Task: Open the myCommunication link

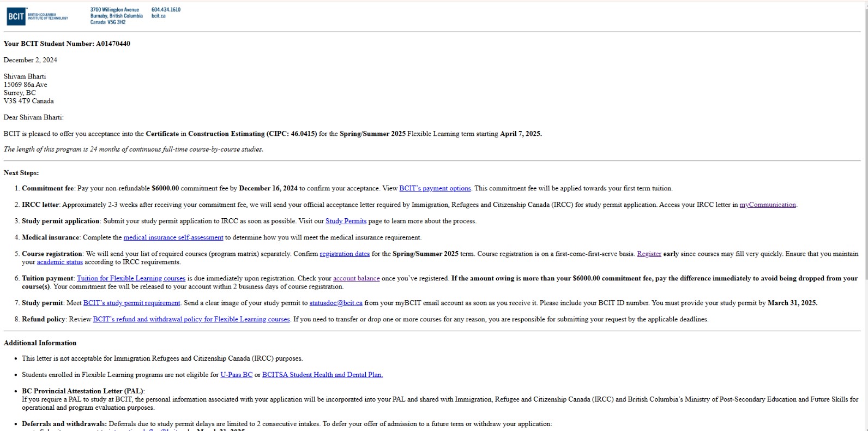Action: tap(768, 205)
